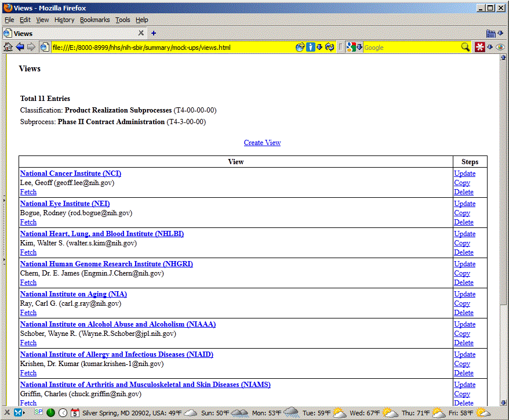
Task: Open a new tab with the plus button
Action: (154, 33)
